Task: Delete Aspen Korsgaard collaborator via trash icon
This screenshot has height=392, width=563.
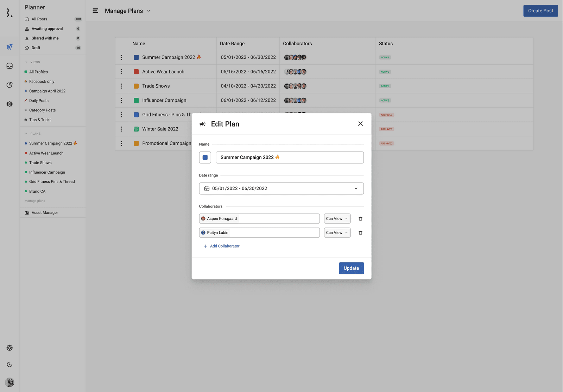Action: [x=360, y=219]
